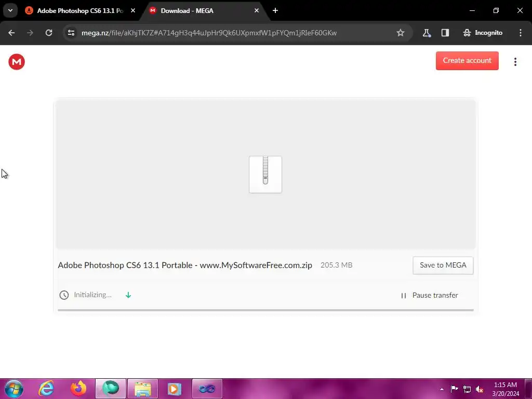Click the Create account button

(x=467, y=61)
